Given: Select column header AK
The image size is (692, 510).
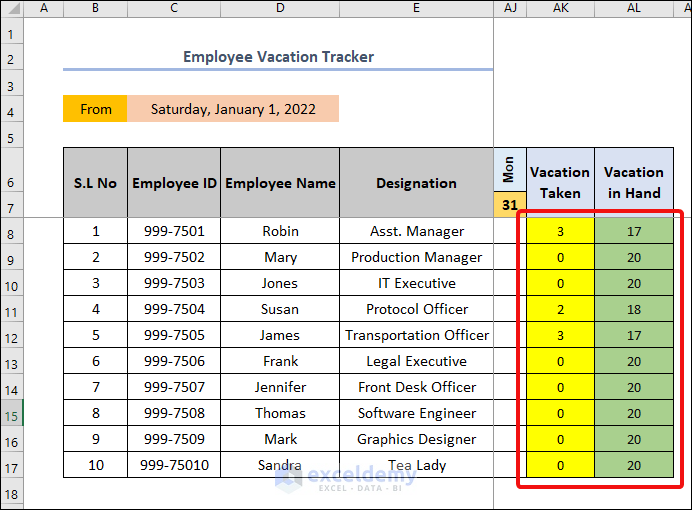Looking at the screenshot, I should point(560,8).
